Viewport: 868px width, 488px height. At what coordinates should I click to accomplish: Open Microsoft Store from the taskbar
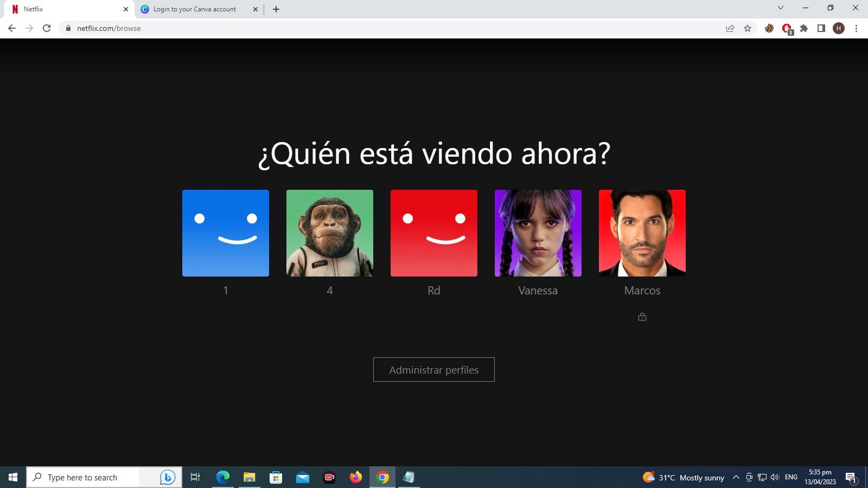pyautogui.click(x=276, y=477)
